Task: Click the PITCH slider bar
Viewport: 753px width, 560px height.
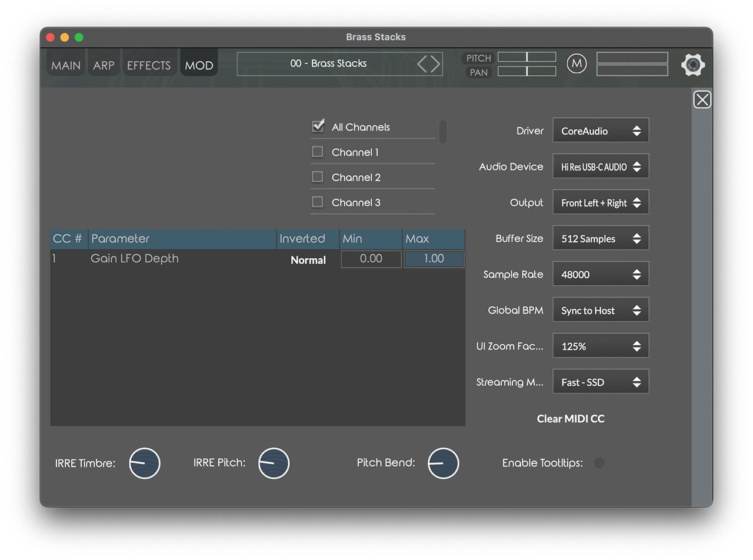Action: tap(527, 57)
